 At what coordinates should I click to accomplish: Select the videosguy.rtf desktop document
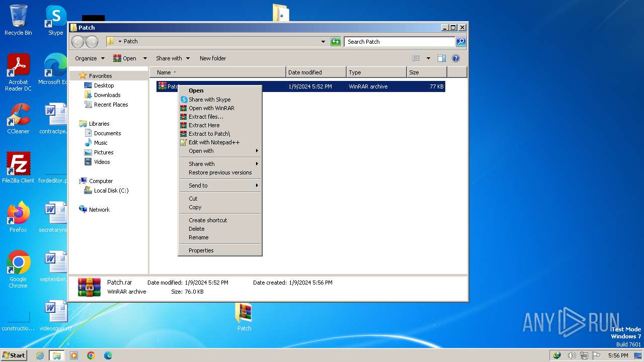tap(55, 316)
